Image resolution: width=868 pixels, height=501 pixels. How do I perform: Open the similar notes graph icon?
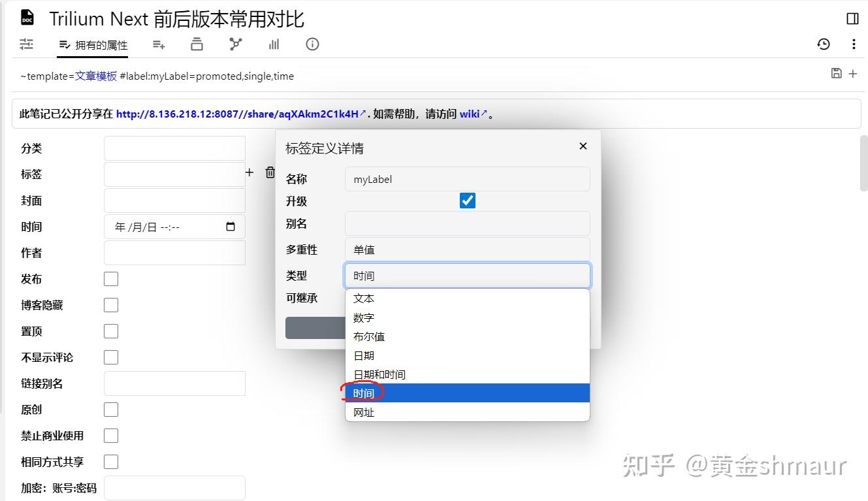(235, 44)
